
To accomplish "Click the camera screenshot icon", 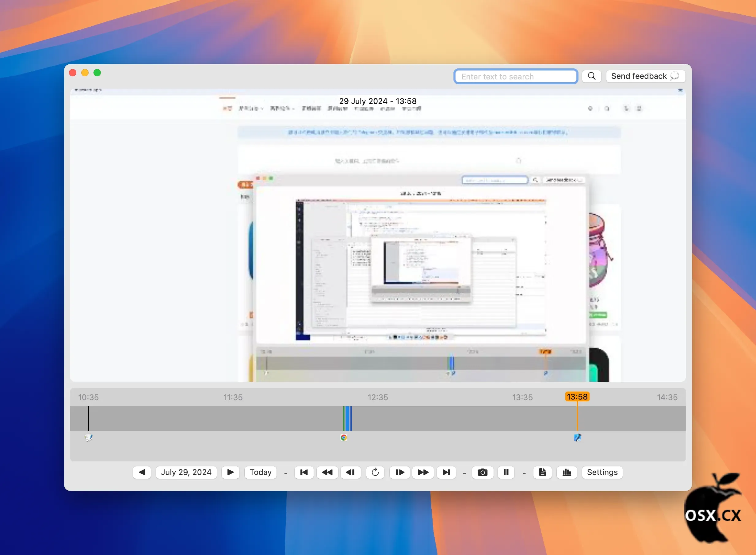I will [482, 472].
